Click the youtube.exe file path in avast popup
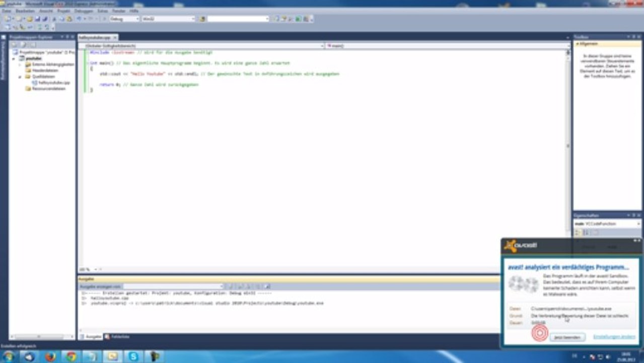Viewport: 644px width, 363px height. point(571,308)
